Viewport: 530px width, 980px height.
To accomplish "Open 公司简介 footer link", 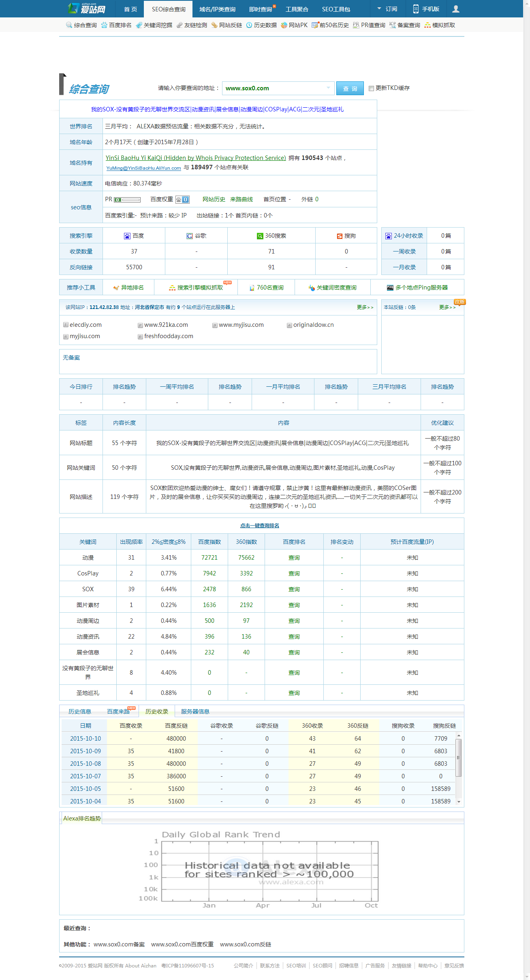I will (244, 966).
